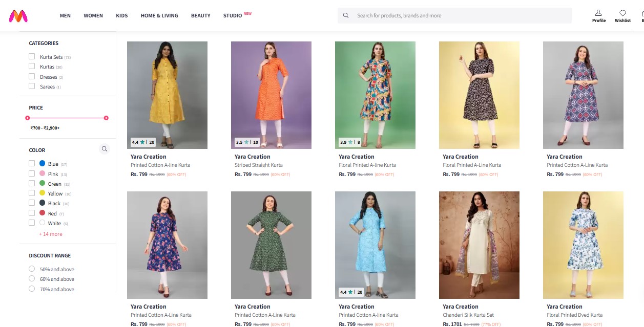Click the search magnifier icon in search bar

(x=346, y=15)
